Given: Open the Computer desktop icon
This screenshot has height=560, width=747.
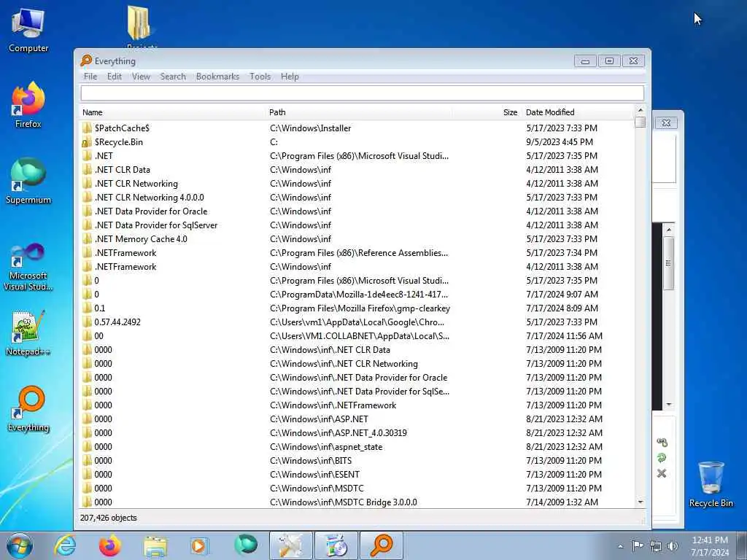Looking at the screenshot, I should point(28,31).
